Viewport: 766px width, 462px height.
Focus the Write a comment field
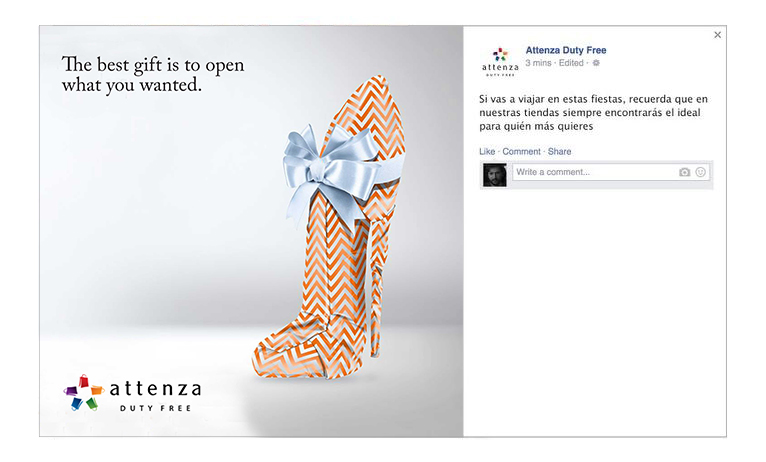coord(594,172)
